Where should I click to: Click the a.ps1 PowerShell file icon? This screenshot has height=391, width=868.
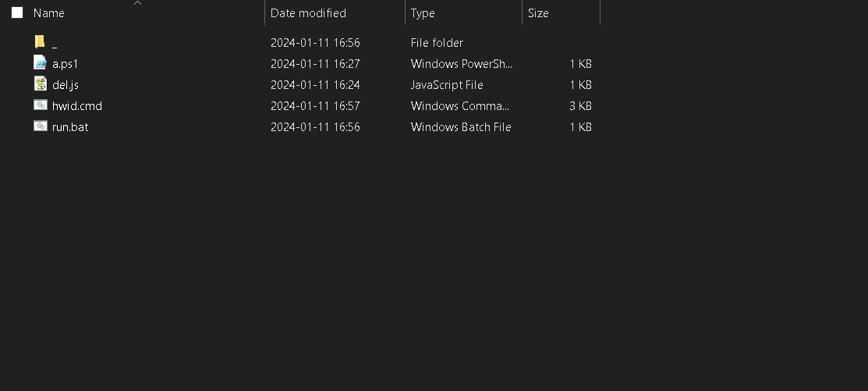[41, 63]
